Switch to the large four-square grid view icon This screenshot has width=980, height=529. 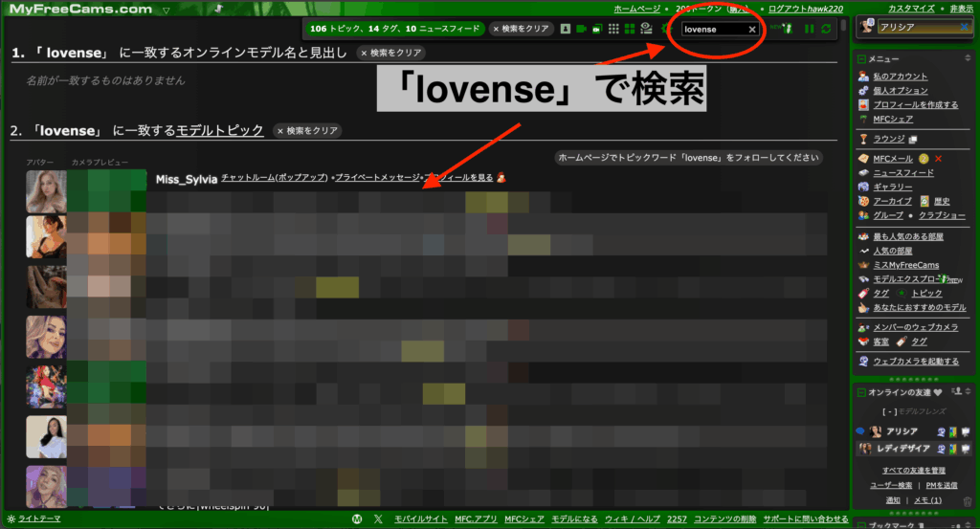(630, 29)
